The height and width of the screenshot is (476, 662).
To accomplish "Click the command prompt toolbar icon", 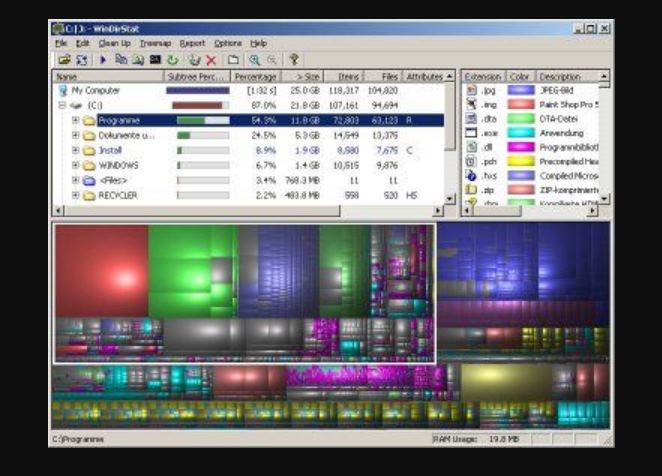I will pos(155,60).
